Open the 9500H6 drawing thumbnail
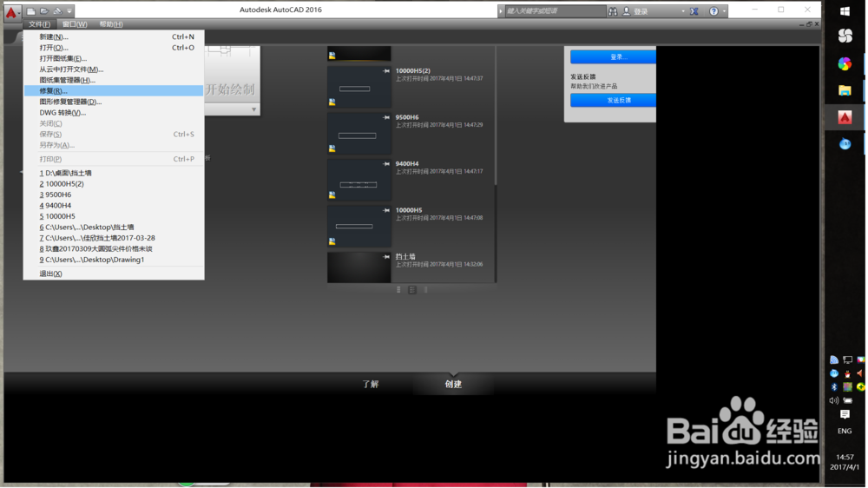Image resolution: width=868 pixels, height=488 pixels. tap(358, 134)
